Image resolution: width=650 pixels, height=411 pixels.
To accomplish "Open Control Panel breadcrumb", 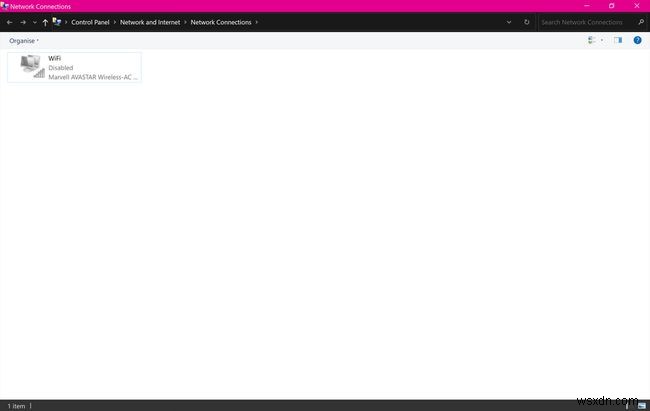I will [90, 22].
